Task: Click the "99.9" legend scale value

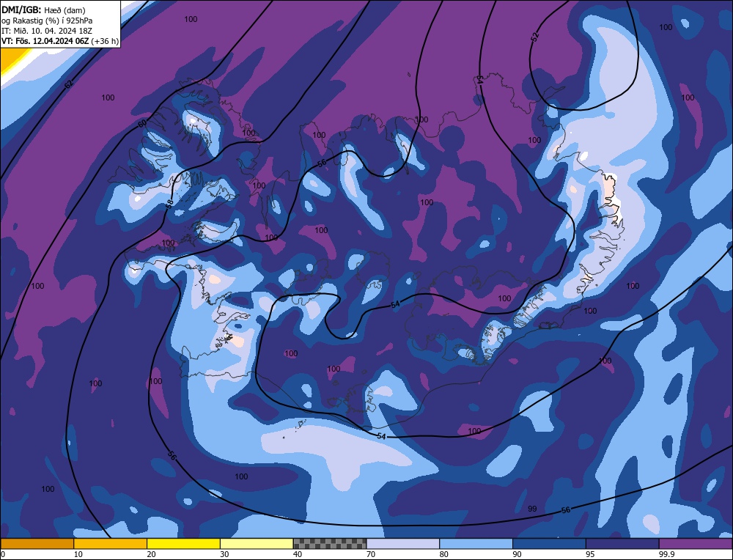Action: pos(666,554)
